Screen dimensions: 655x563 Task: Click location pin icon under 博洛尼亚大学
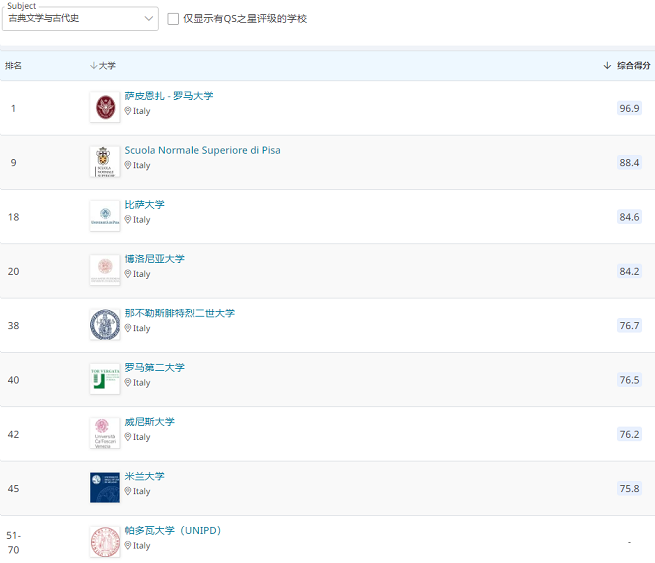tap(128, 274)
